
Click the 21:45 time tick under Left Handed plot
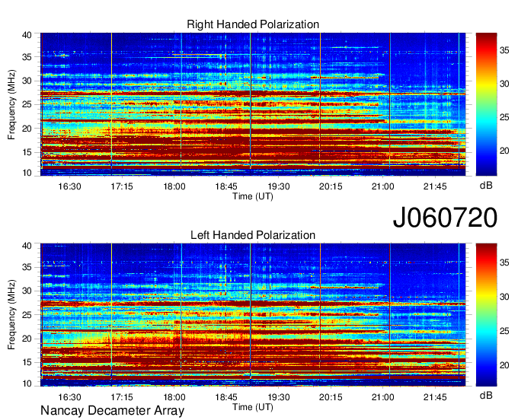point(435,397)
